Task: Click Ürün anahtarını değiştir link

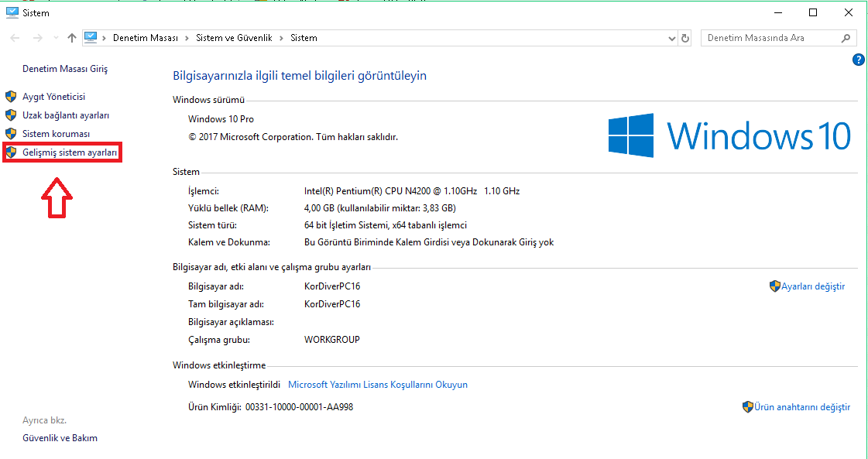Action: coord(802,407)
